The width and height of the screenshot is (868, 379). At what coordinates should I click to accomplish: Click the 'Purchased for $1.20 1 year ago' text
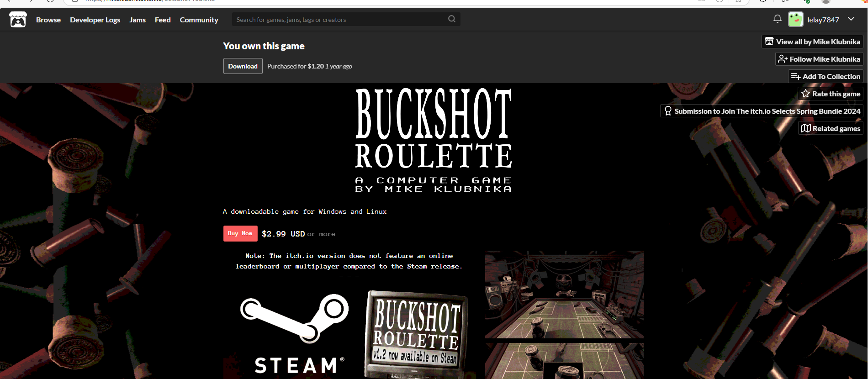click(x=309, y=66)
